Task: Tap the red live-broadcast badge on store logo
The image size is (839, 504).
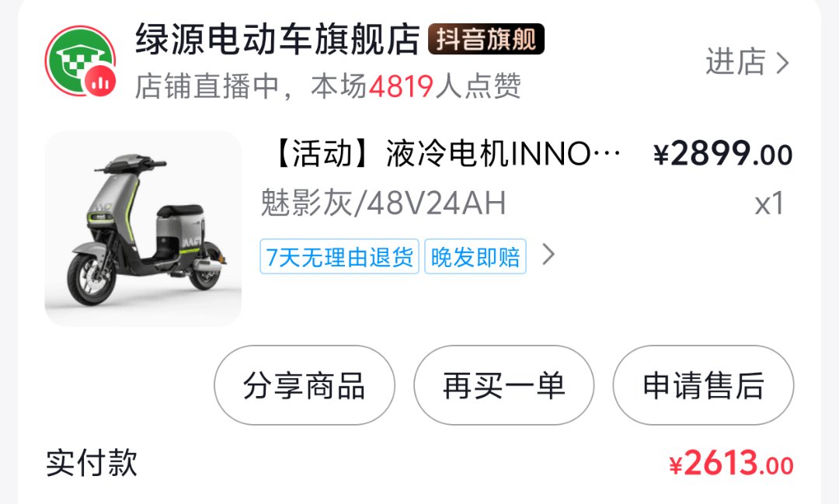Action: click(100, 80)
